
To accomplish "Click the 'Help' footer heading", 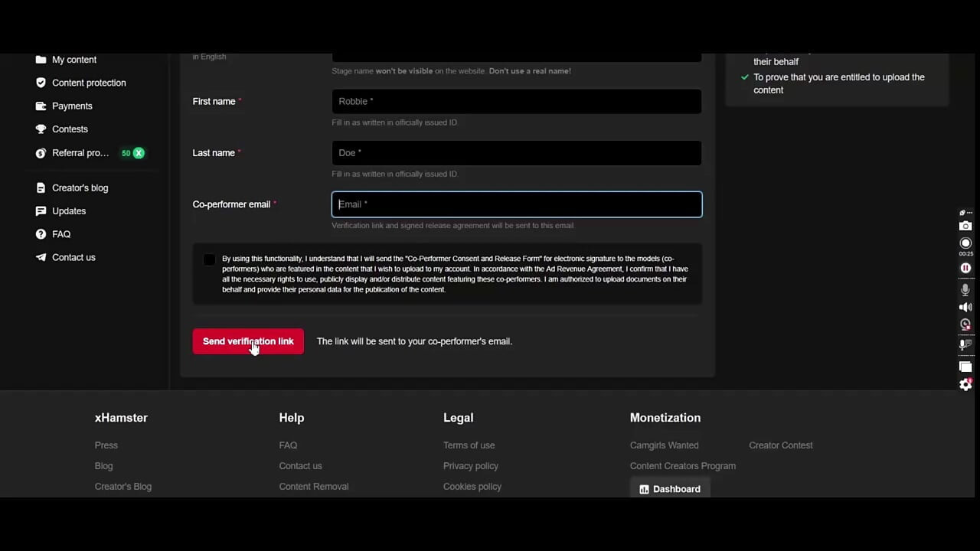I will point(292,418).
